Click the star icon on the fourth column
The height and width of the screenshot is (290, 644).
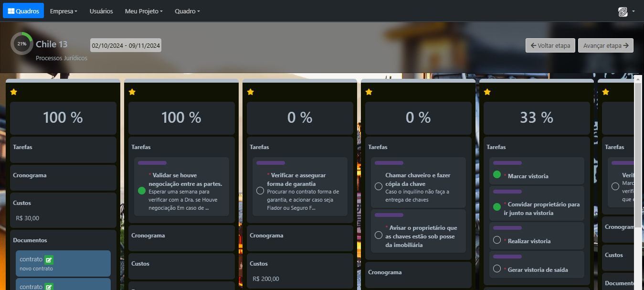pyautogui.click(x=369, y=92)
